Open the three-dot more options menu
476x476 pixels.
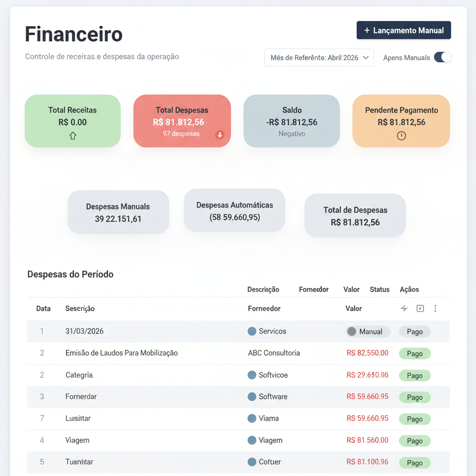435,309
